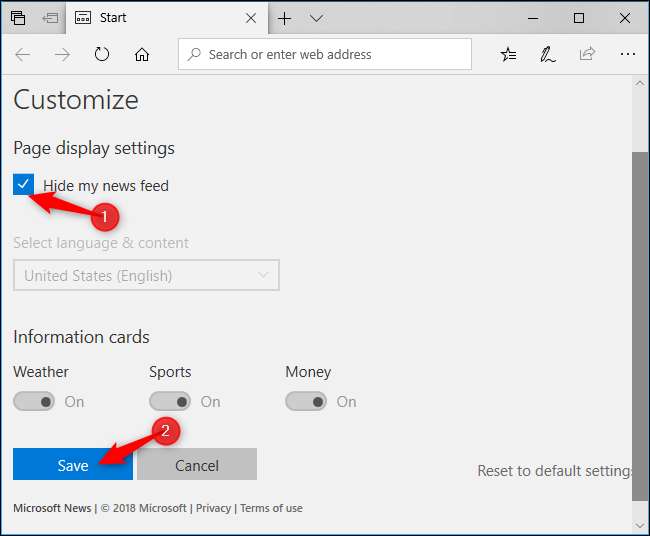Open the Terms of use link

coord(271,508)
